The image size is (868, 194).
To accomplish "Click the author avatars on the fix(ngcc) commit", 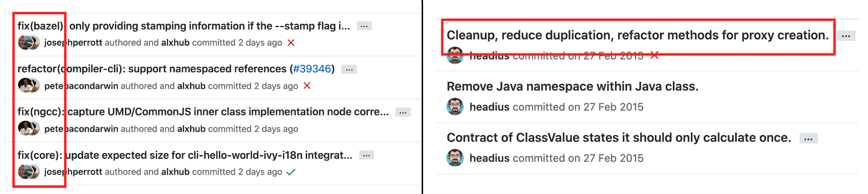I will 28,128.
